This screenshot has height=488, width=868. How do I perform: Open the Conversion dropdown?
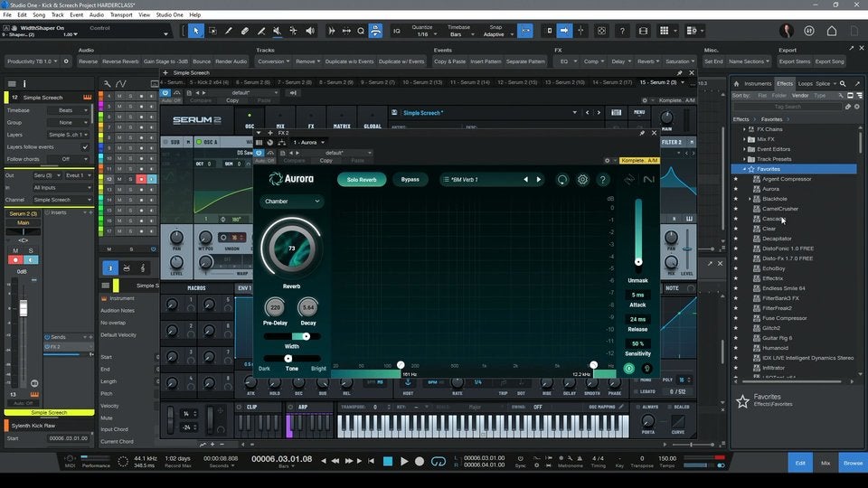(x=273, y=61)
